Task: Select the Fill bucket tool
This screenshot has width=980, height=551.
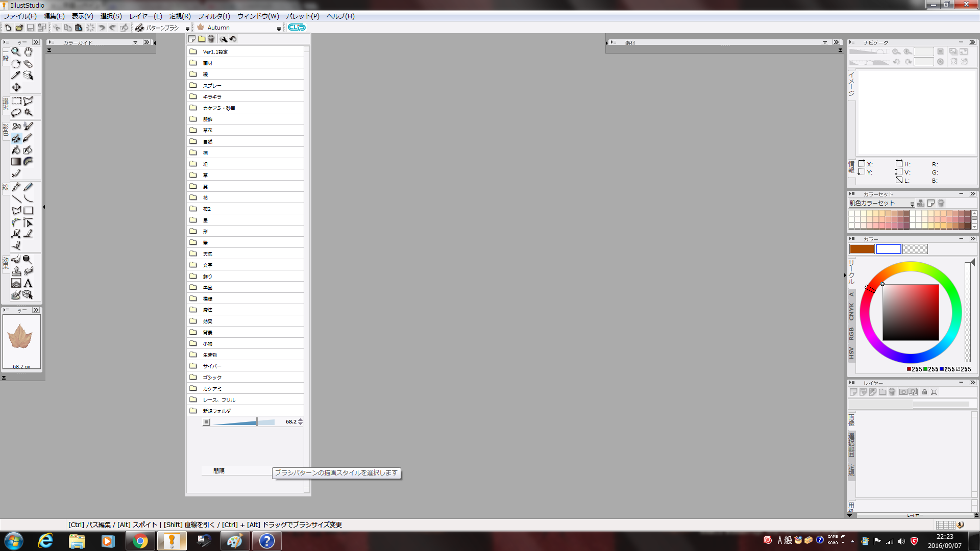Action: [x=16, y=150]
